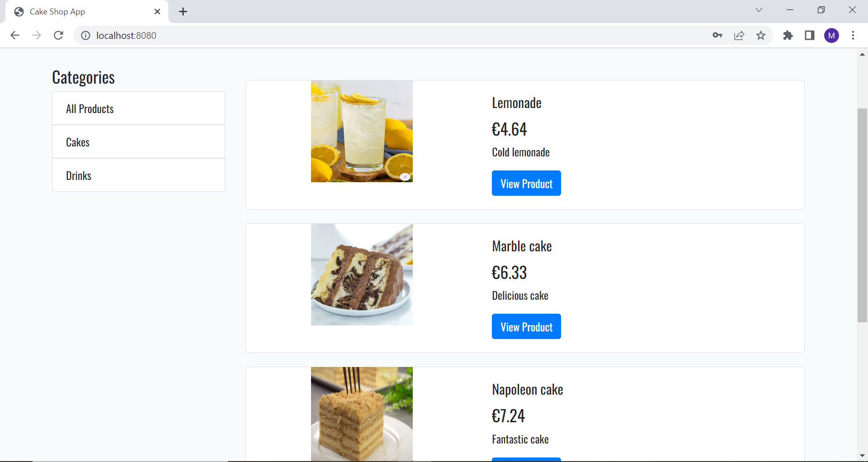Click the site information icon in address bar
The width and height of the screenshot is (868, 462).
(x=85, y=35)
